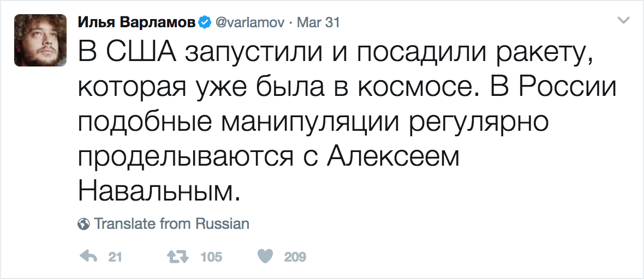This screenshot has width=644, height=279.
Task: View the 209 likes count
Action: tap(295, 257)
